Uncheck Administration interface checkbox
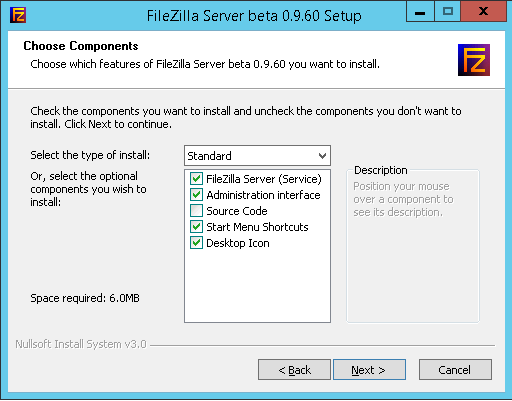The image size is (512, 401). (196, 195)
